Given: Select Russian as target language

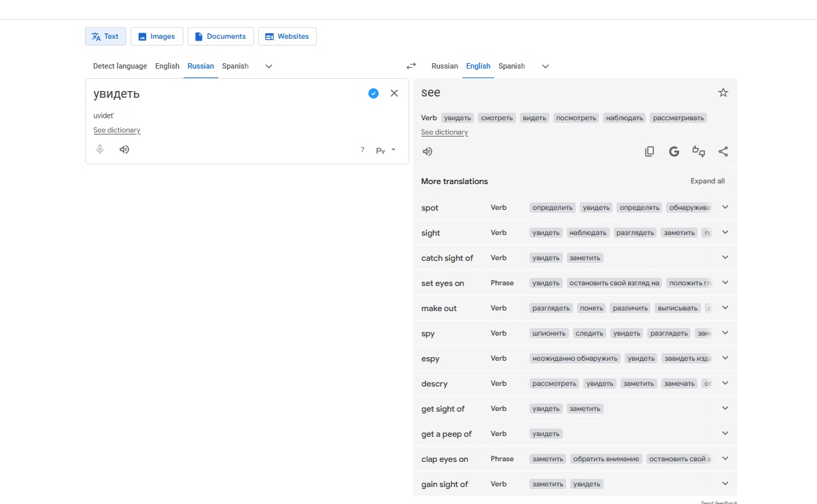Looking at the screenshot, I should pos(445,66).
